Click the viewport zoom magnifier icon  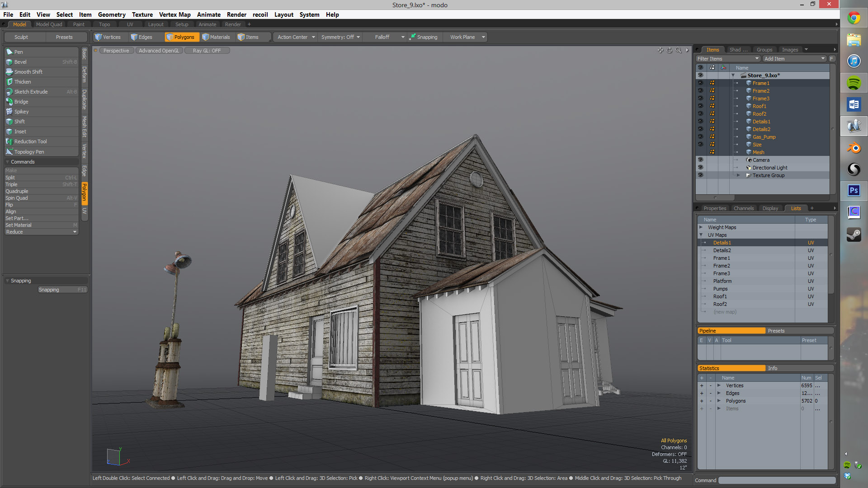click(x=678, y=51)
